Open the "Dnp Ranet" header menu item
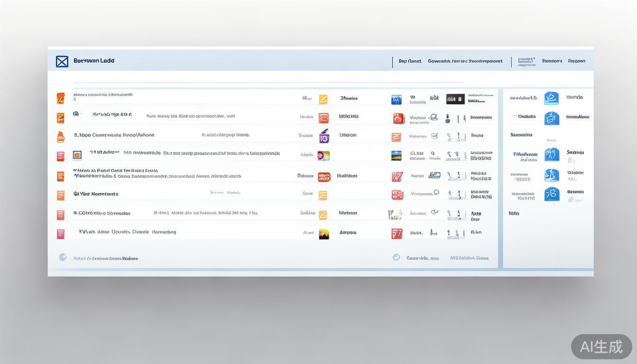The image size is (637, 364). 410,61
